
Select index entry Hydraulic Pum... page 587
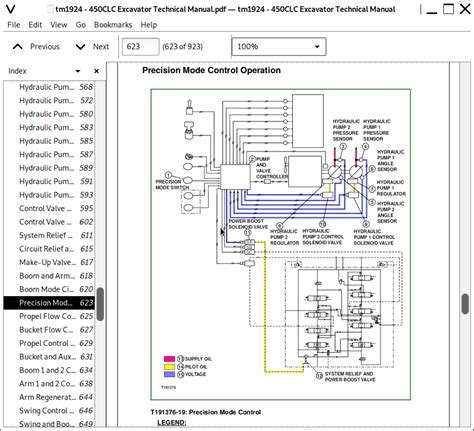(49, 154)
